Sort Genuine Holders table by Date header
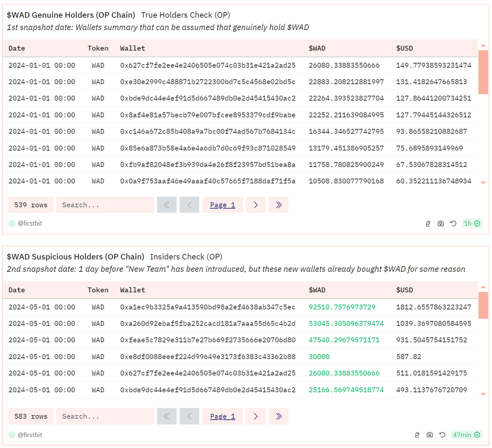 [x=17, y=48]
